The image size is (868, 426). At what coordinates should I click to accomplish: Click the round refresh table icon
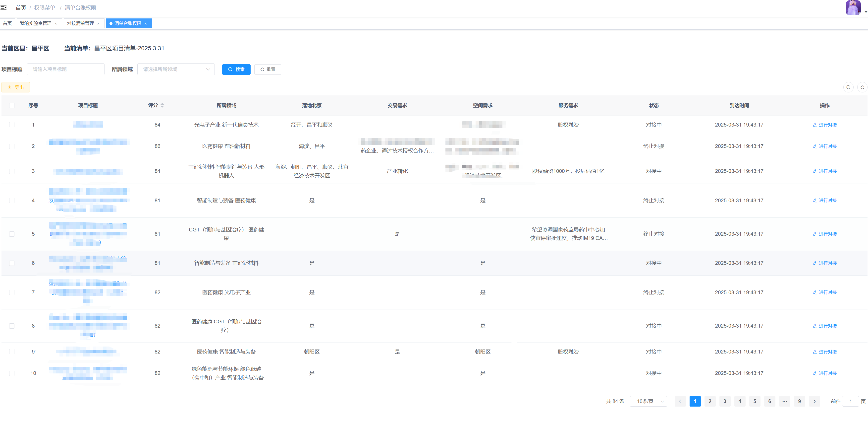point(862,87)
